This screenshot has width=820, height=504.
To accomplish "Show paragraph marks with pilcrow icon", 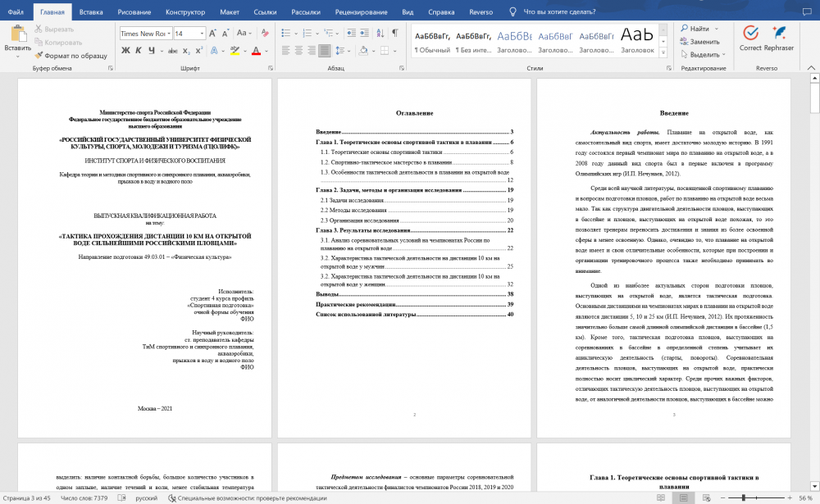I will point(395,33).
